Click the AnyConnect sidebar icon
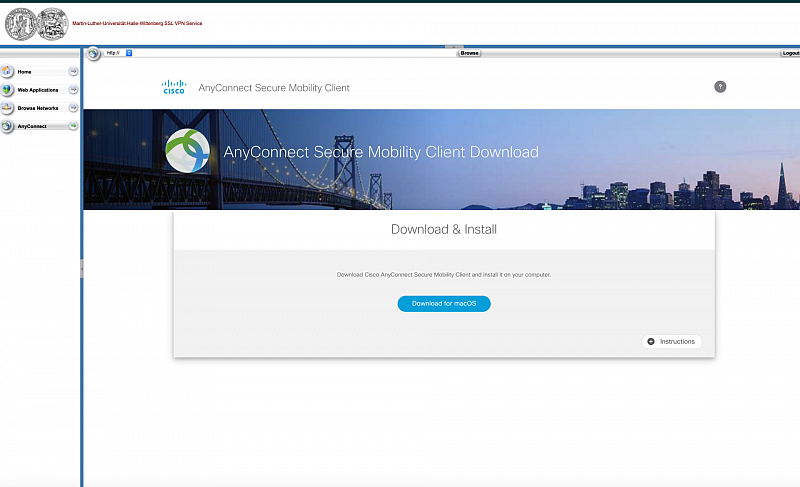The height and width of the screenshot is (487, 800). (7, 126)
